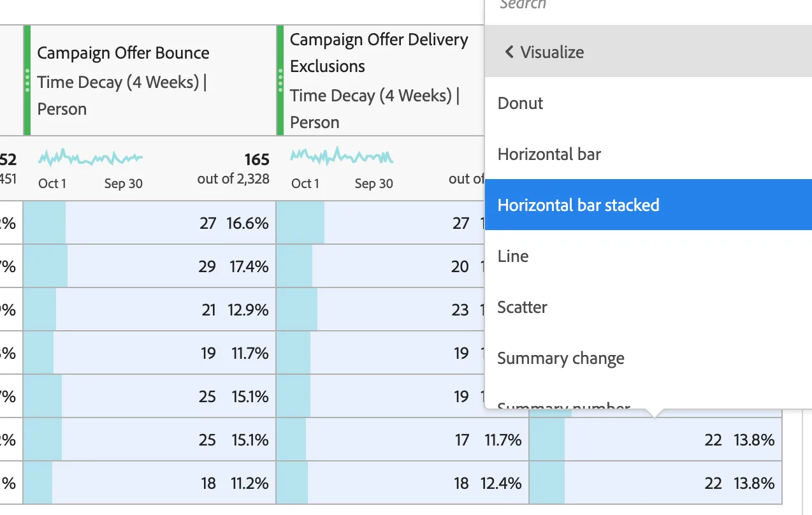Click the Campaign Offer Bounce sparkline
The height and width of the screenshot is (515, 812).
coord(91,157)
